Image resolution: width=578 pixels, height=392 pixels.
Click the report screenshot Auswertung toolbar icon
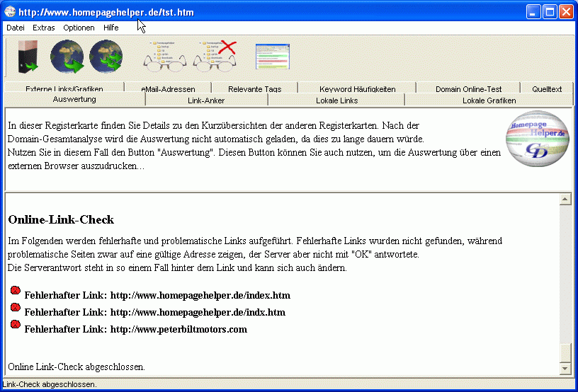273,57
